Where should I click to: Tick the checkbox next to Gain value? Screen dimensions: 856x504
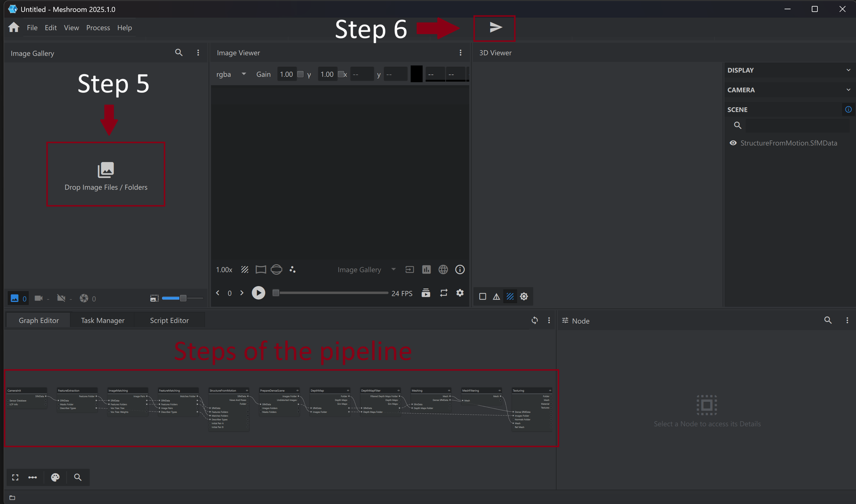tap(300, 74)
